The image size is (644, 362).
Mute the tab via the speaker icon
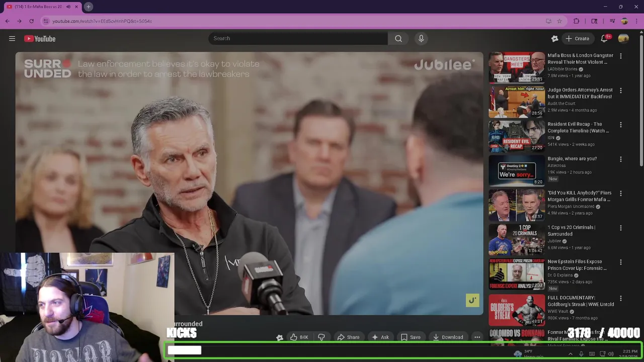[x=68, y=7]
